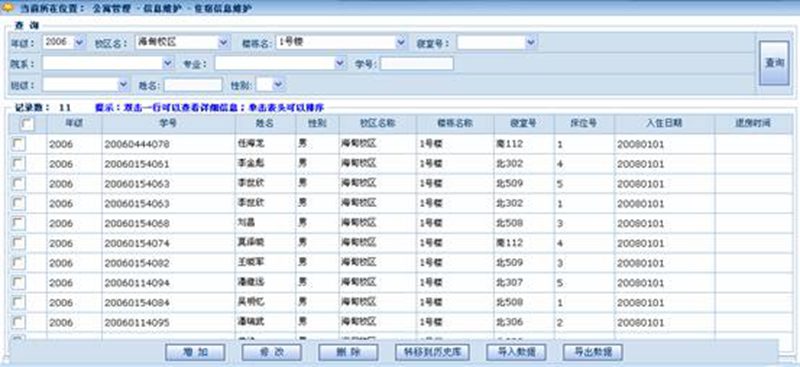The height and width of the screenshot is (367, 800).
Task: Click the 转移到历史库 button
Action: click(x=432, y=352)
